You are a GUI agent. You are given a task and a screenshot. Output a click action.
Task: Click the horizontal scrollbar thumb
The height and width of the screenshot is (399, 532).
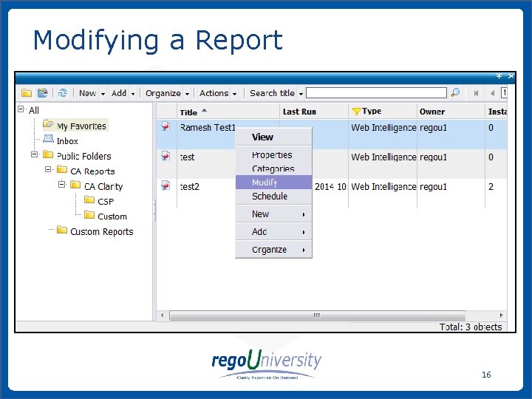coord(317,316)
